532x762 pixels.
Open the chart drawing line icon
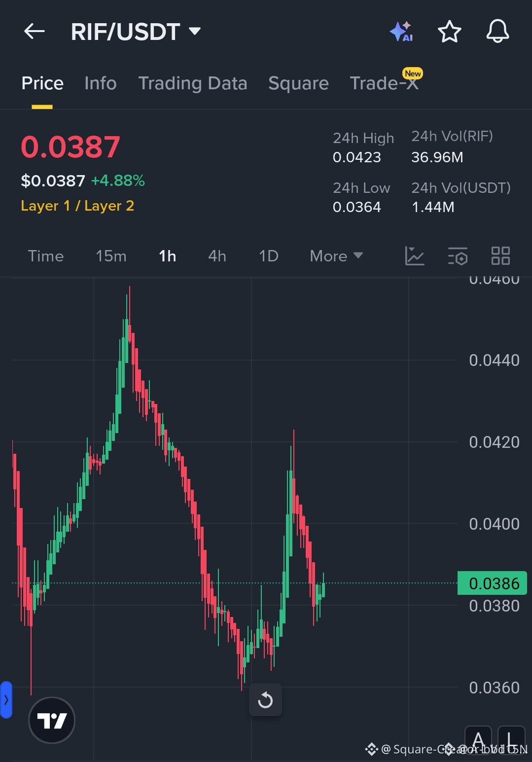point(415,256)
